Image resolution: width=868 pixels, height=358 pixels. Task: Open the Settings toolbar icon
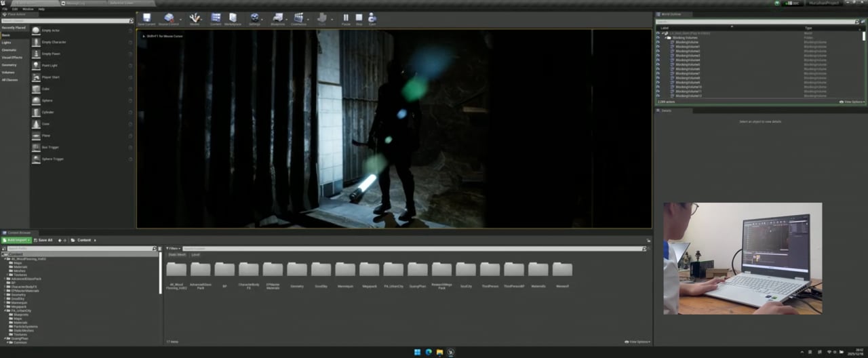click(254, 18)
